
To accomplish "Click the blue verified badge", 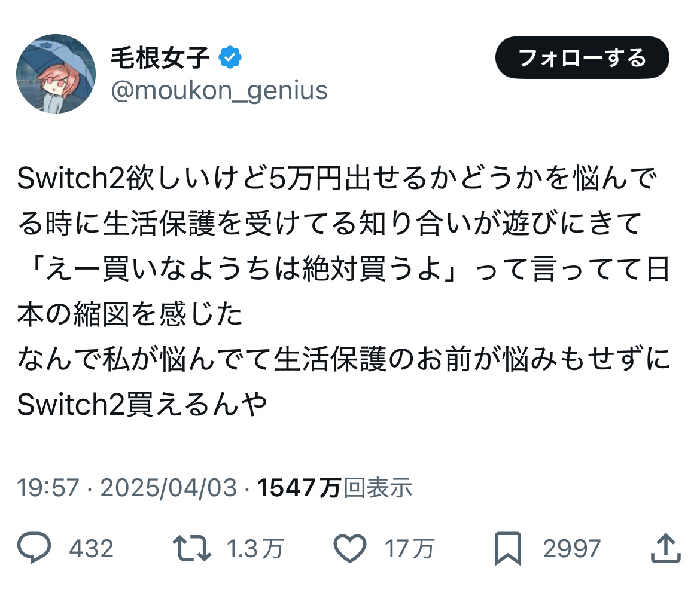I will point(229,57).
